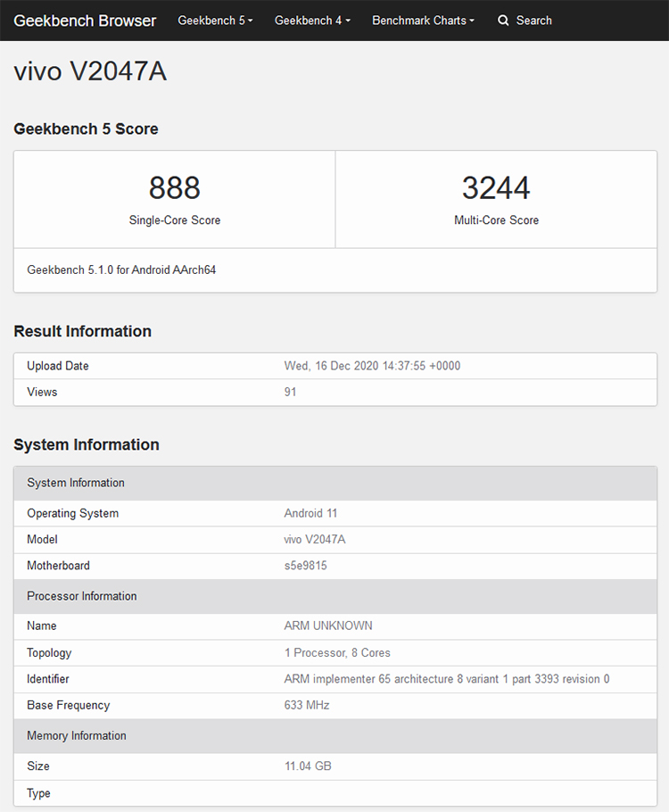Select the Base Frequency value 633 MHz
Viewport: 669px width, 812px height.
click(x=307, y=705)
